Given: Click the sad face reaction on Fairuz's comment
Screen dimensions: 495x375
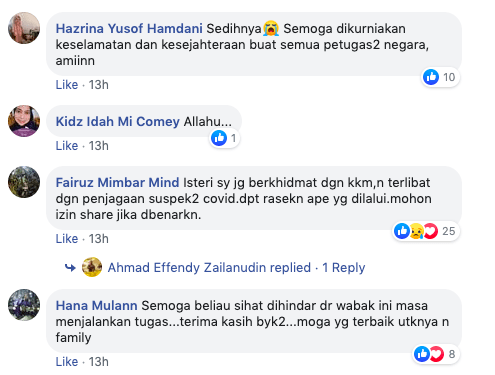Looking at the screenshot, I should coord(416,231).
